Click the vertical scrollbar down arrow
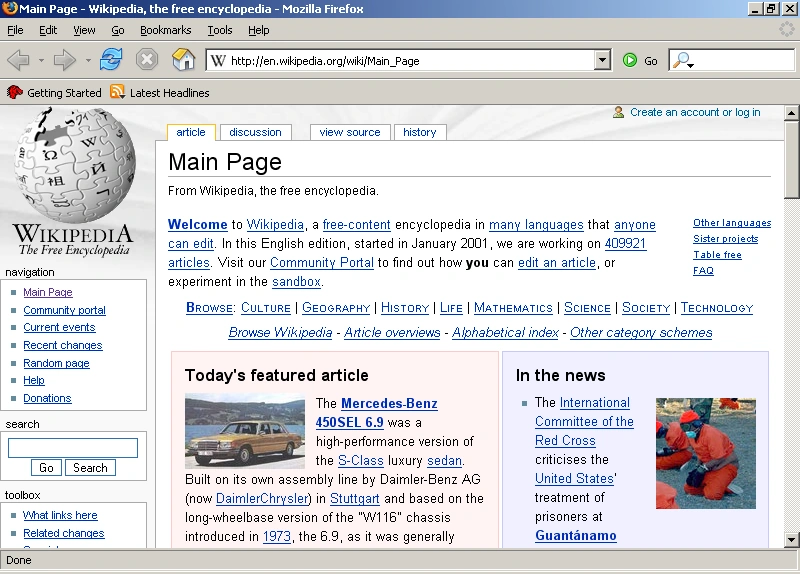800x574 pixels. pyautogui.click(x=791, y=539)
